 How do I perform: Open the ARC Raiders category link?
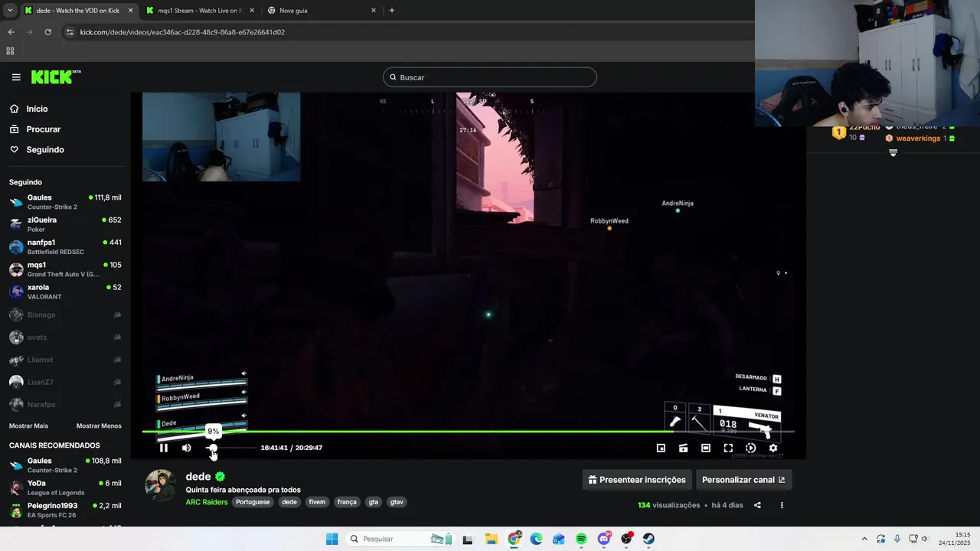pos(207,502)
